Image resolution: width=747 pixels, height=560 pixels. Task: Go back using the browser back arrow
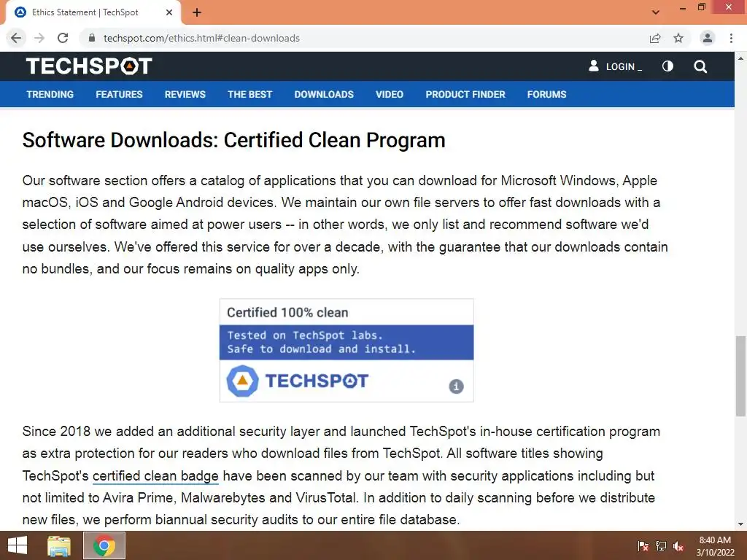coord(16,38)
